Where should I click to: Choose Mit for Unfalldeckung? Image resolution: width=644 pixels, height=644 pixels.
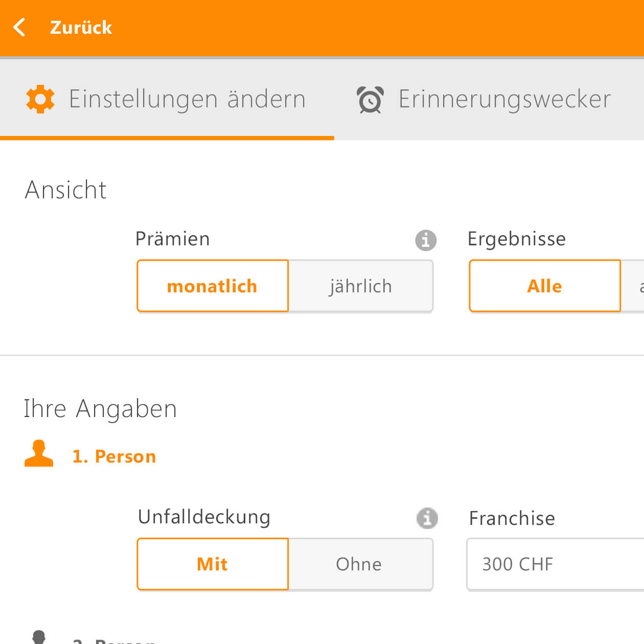(213, 564)
